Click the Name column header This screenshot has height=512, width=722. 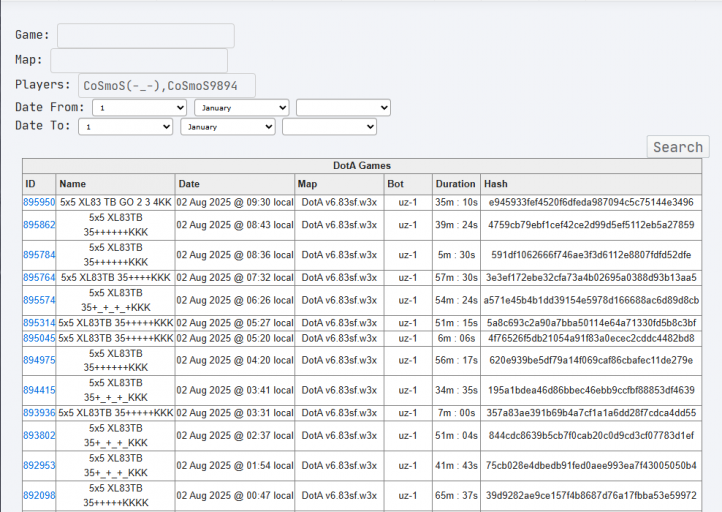[x=115, y=184]
